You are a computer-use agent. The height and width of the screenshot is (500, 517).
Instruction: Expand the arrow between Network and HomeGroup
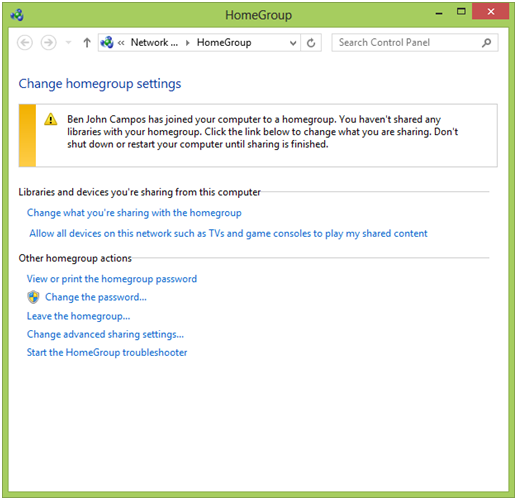pos(188,43)
